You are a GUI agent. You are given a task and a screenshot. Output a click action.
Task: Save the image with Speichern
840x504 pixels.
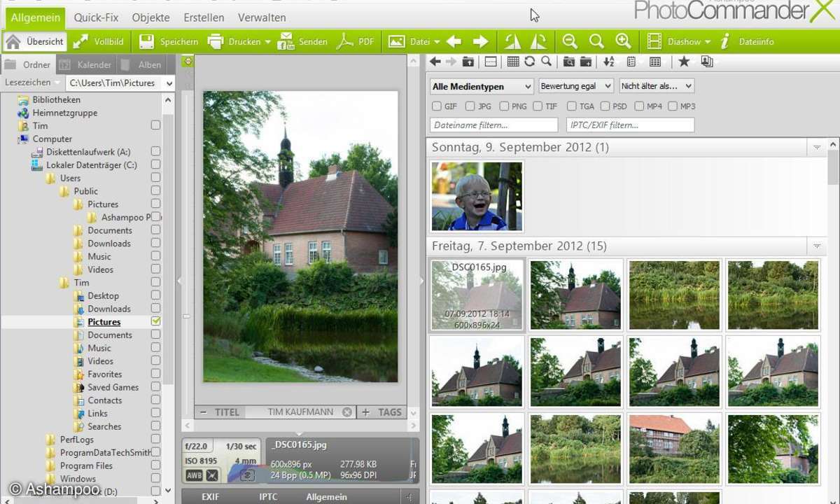(168, 42)
